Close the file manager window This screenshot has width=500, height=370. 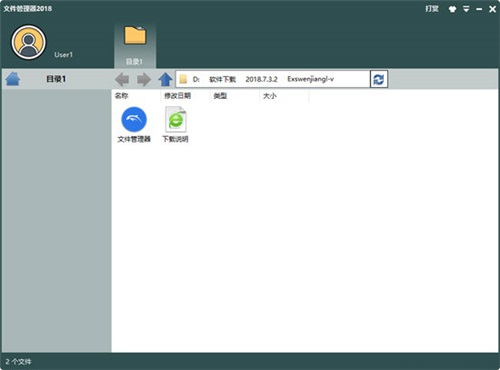(x=492, y=9)
